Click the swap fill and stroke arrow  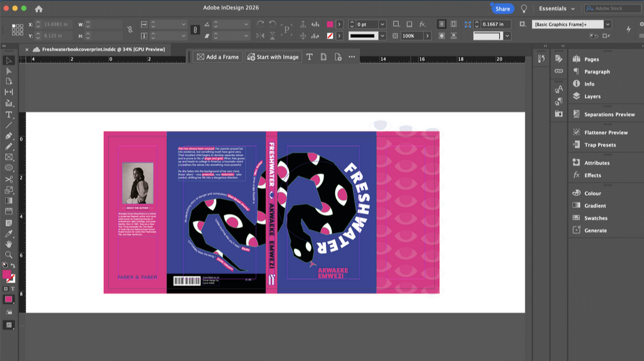point(13,266)
